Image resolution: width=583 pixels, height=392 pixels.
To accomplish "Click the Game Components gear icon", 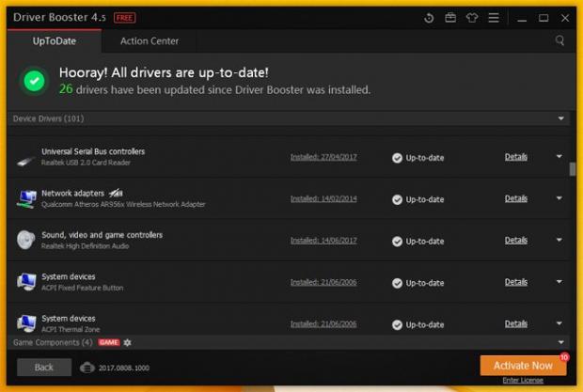I will pyautogui.click(x=128, y=342).
